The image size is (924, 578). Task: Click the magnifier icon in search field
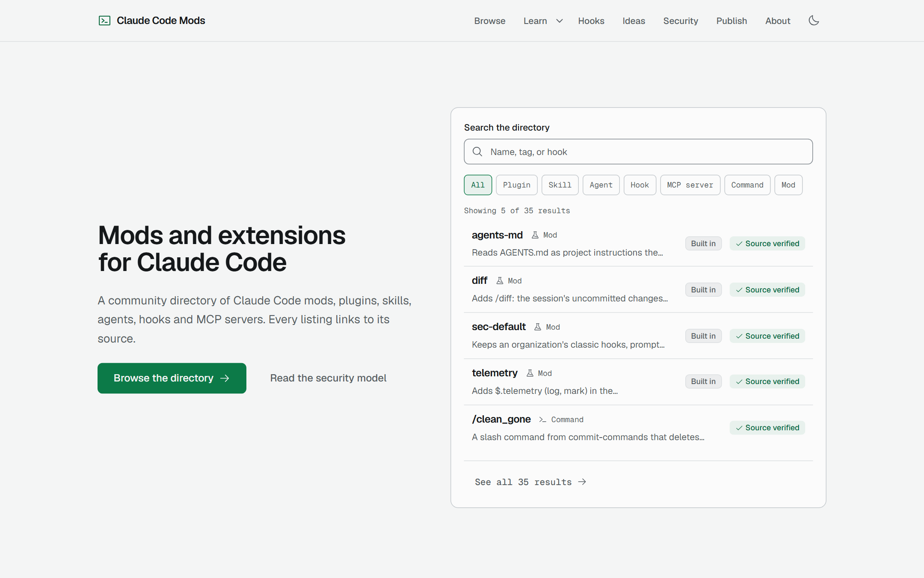[477, 152]
